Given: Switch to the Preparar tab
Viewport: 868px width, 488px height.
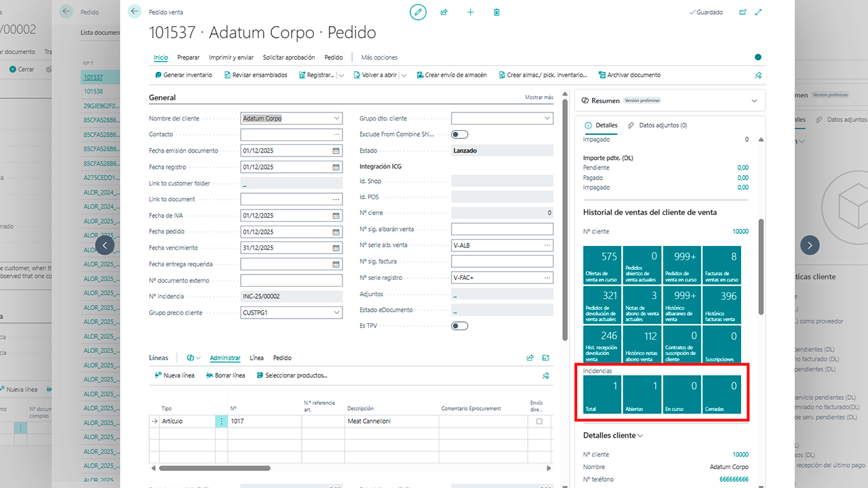Looking at the screenshot, I should pos(189,58).
